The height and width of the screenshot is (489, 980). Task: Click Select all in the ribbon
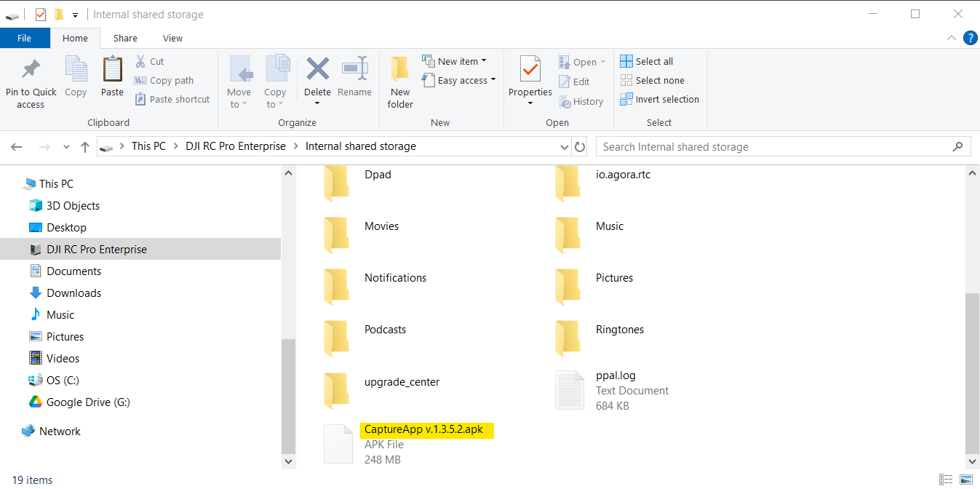647,62
